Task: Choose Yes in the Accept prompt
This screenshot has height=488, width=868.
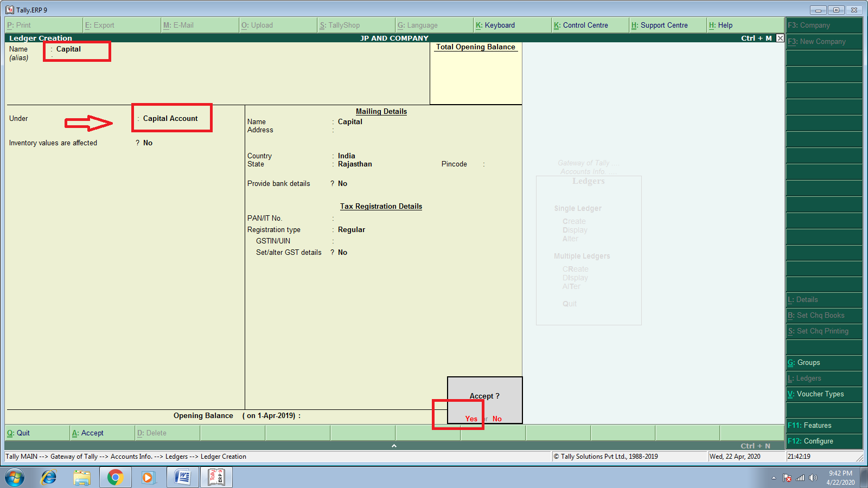Action: tap(471, 419)
